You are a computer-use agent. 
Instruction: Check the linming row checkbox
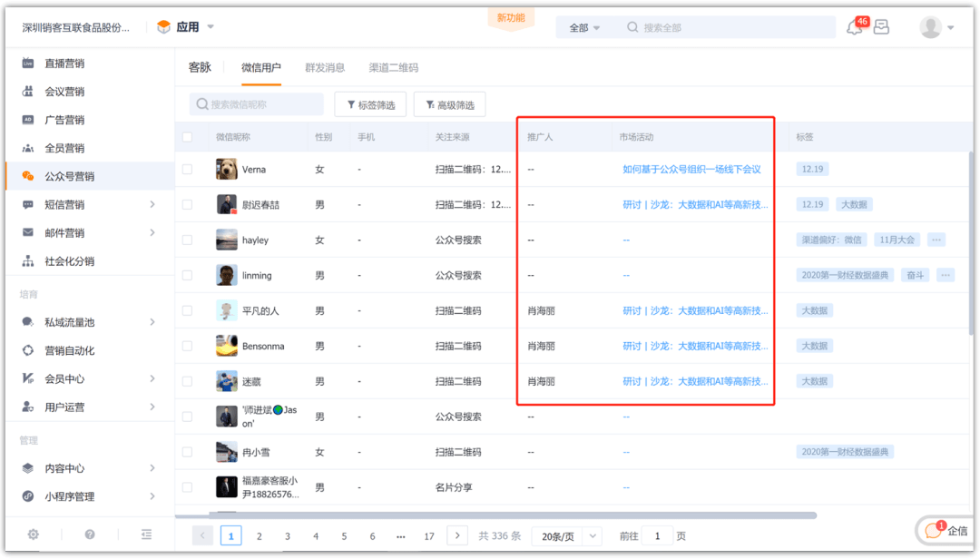click(188, 275)
